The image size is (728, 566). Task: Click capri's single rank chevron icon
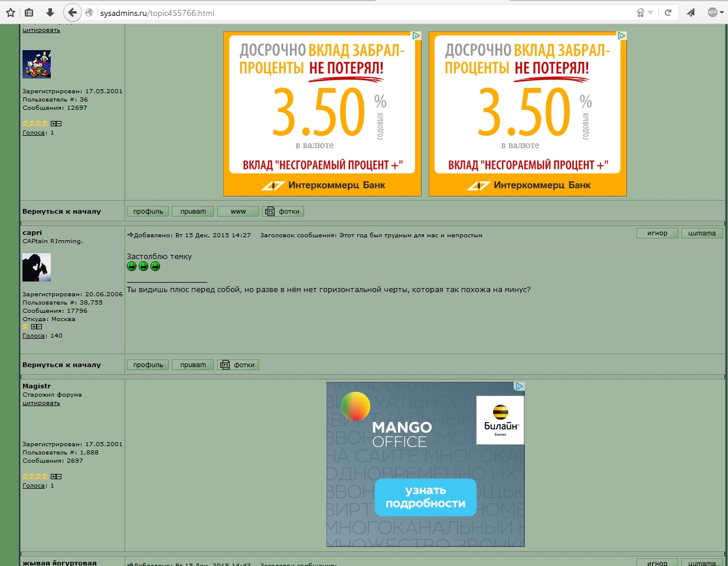pyautogui.click(x=25, y=326)
